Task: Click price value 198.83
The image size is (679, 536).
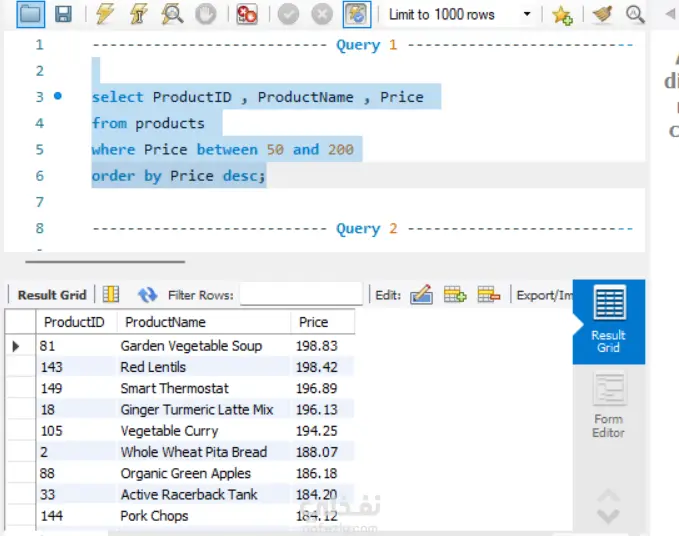Action: point(317,346)
